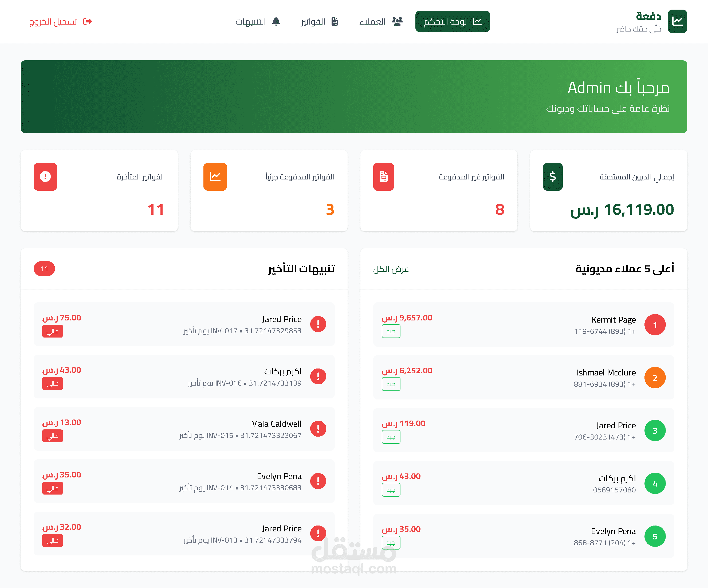Click تسجيل الخروج logout link
The height and width of the screenshot is (588, 708).
coord(61,22)
